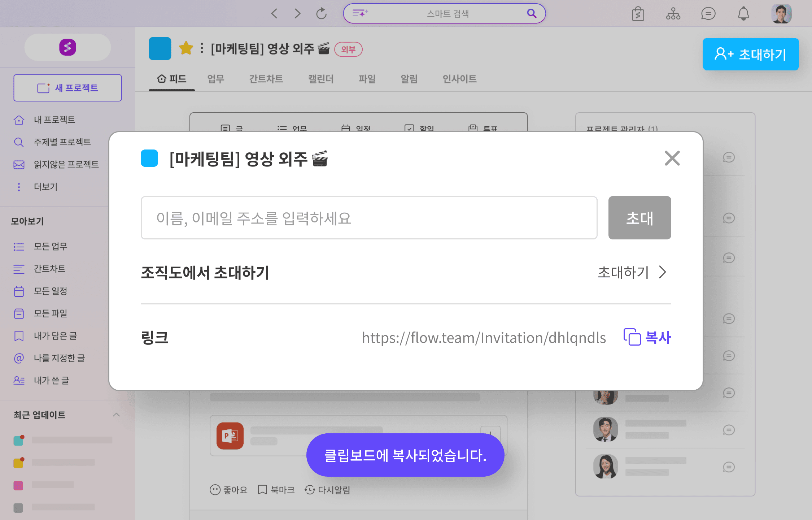Image resolution: width=812 pixels, height=520 pixels.
Task: Click the search magnifier icon
Action: 531,14
